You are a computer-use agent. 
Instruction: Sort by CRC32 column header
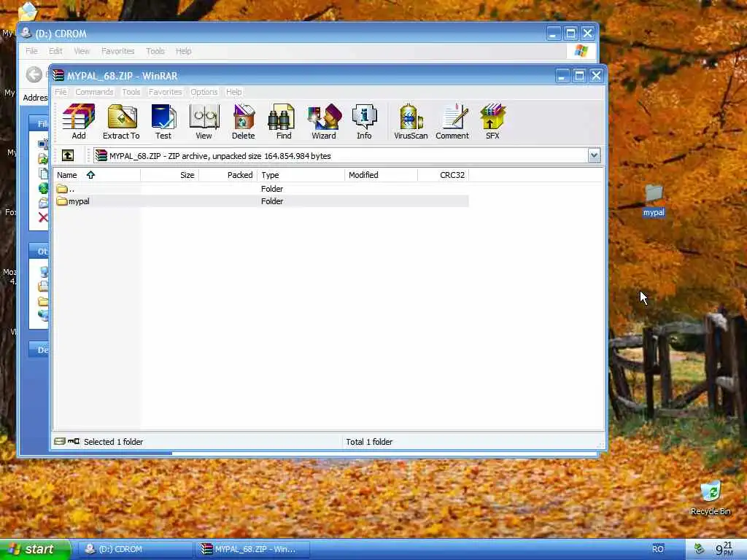[444, 175]
